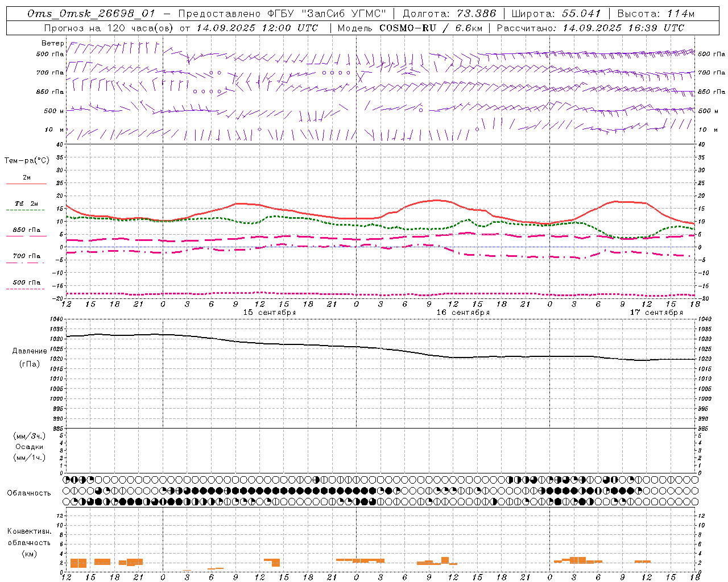Click 40 on the left temperature axis
The width and height of the screenshot is (728, 582).
pyautogui.click(x=60, y=145)
